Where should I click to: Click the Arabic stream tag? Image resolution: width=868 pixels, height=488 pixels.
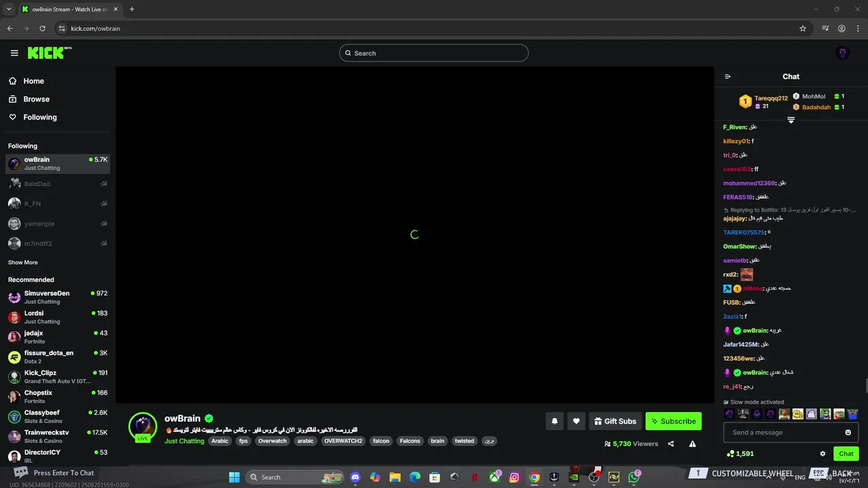click(x=220, y=441)
